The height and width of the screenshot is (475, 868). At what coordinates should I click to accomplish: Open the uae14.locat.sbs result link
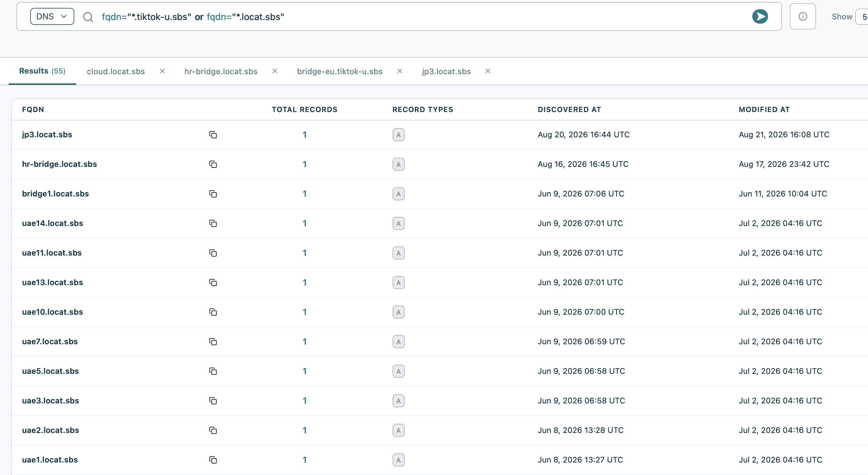pyautogui.click(x=52, y=223)
